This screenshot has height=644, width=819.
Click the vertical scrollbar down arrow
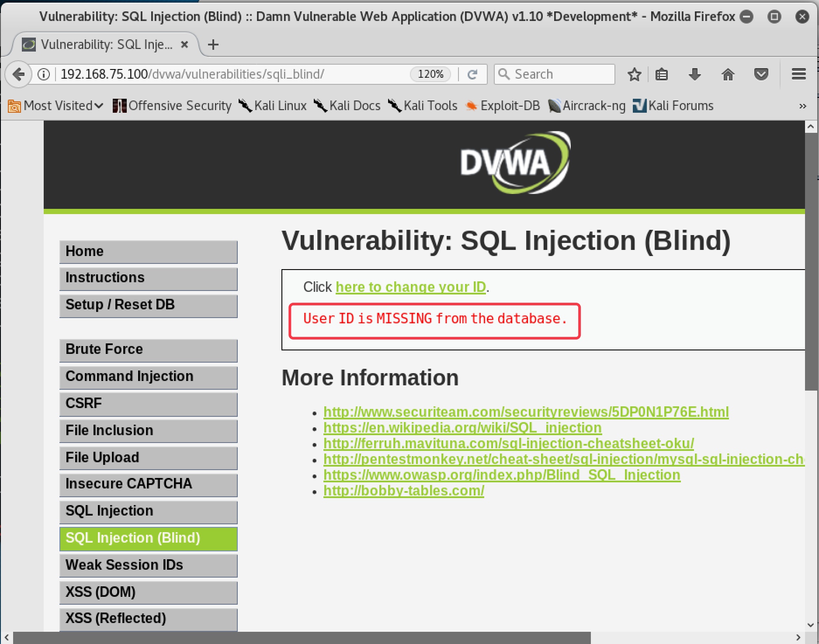pos(811,625)
